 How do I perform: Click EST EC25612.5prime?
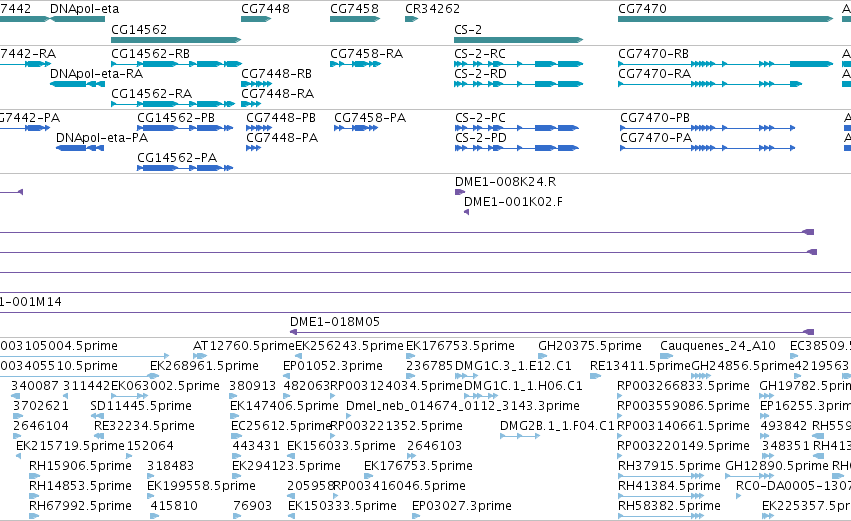pyautogui.click(x=281, y=426)
